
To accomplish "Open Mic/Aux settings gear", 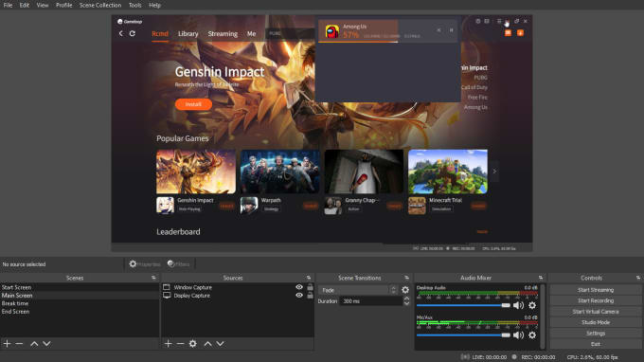I will point(532,335).
